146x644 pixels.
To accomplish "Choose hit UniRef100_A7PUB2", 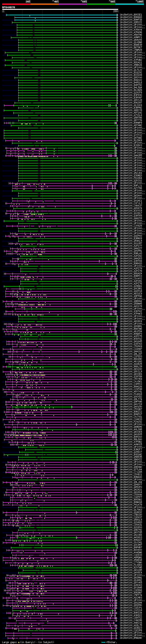I will pyautogui.click(x=131, y=60).
